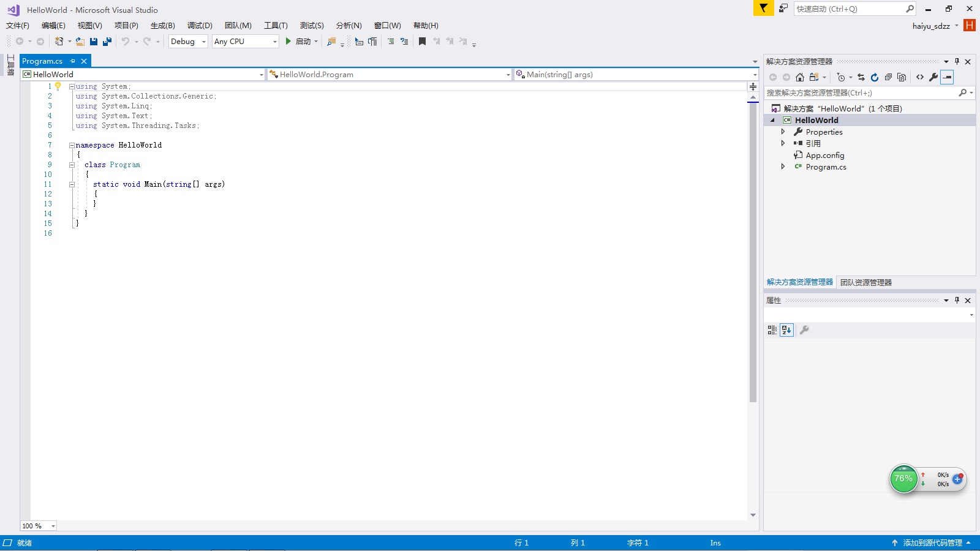The height and width of the screenshot is (551, 980).
Task: Click the green Start debugging play button
Action: coord(288,42)
